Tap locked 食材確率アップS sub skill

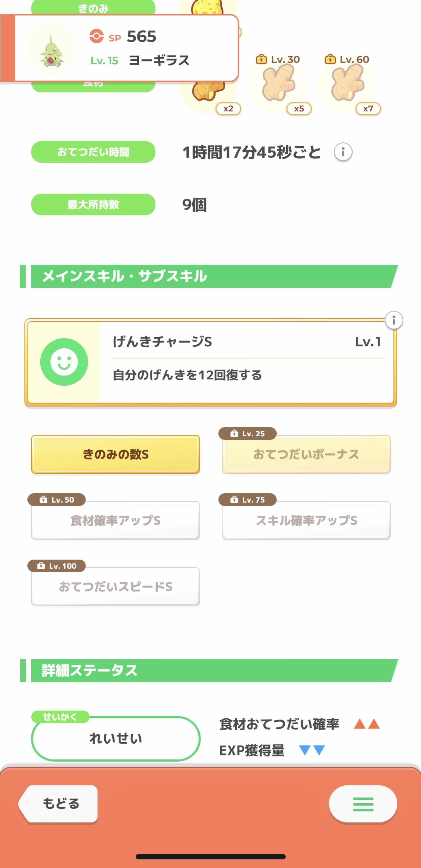click(x=116, y=520)
